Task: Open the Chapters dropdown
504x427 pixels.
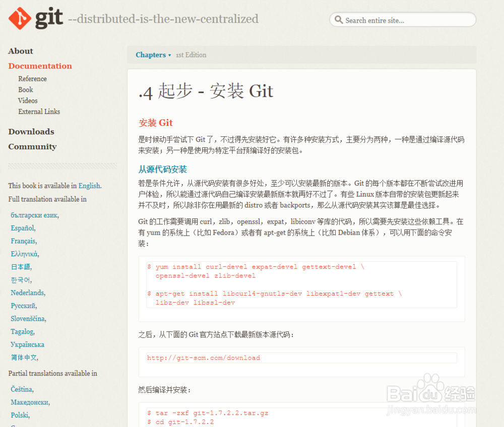Action: coord(153,55)
